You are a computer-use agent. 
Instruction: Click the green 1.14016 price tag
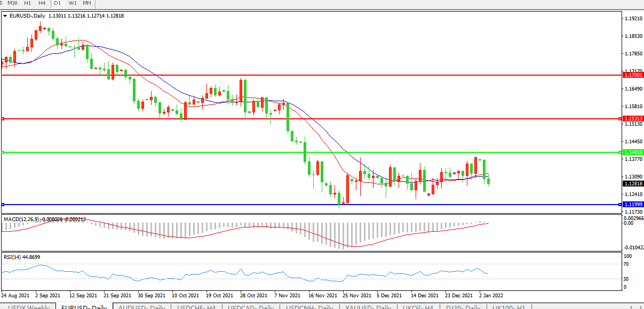pos(633,152)
